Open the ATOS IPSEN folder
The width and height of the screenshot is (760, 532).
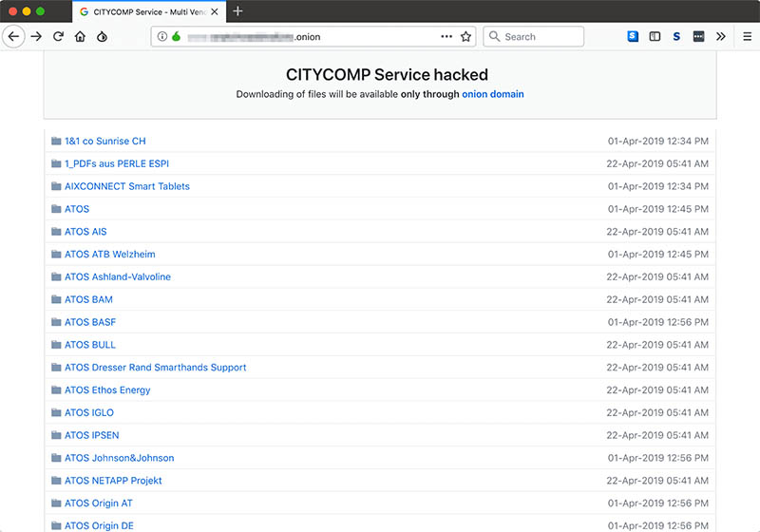(92, 435)
